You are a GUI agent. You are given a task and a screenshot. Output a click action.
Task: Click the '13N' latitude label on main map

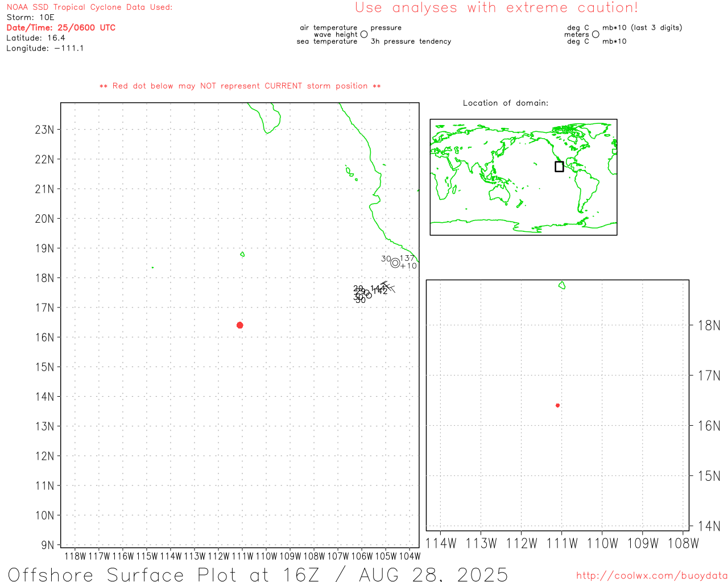click(x=44, y=426)
